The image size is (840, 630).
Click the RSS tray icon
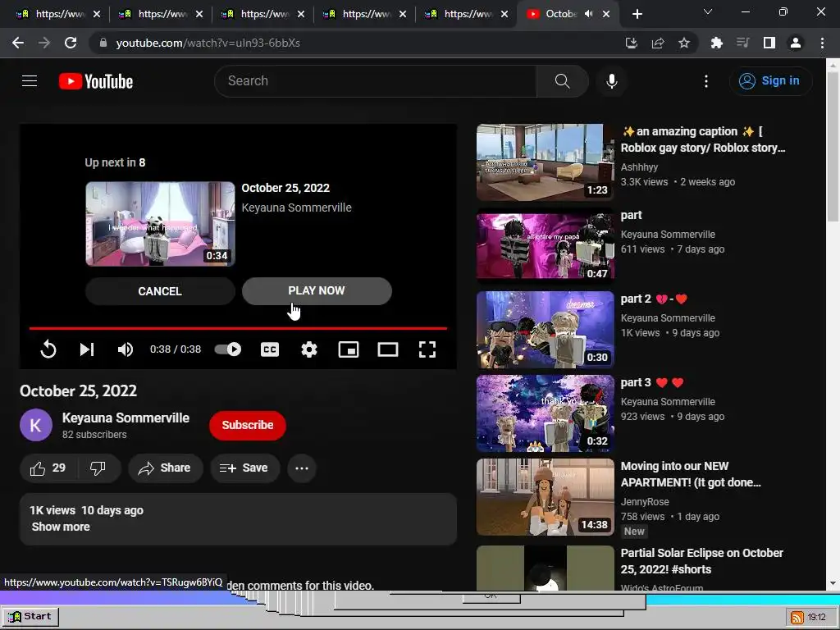click(797, 617)
